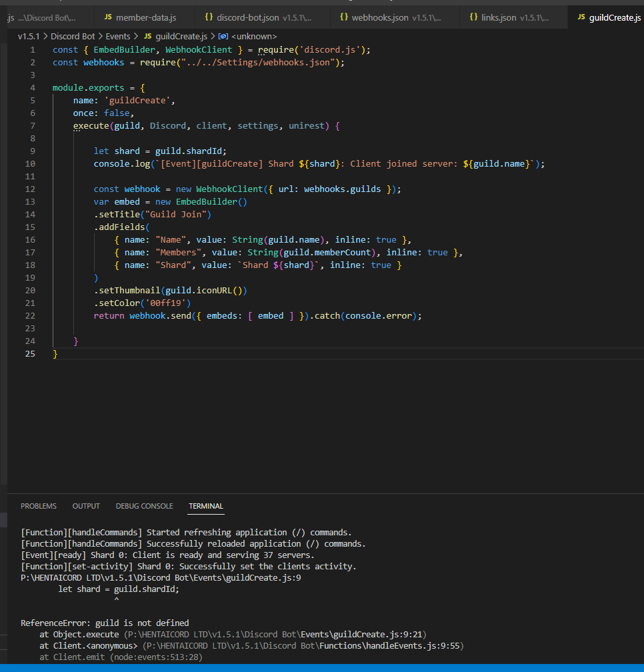Expand the Discord Bot breadcrumb
This screenshot has height=672, width=644.
coord(73,37)
